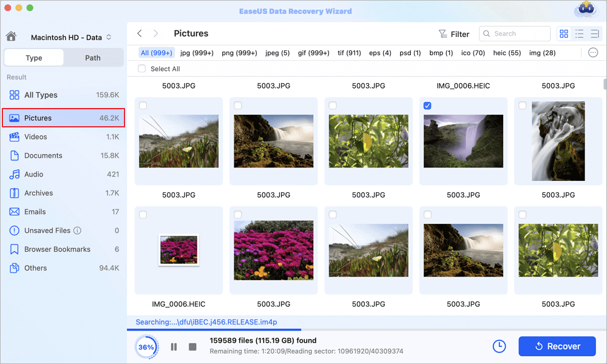The height and width of the screenshot is (364, 607).
Task: Click the 36% scan progress circle
Action: (146, 347)
